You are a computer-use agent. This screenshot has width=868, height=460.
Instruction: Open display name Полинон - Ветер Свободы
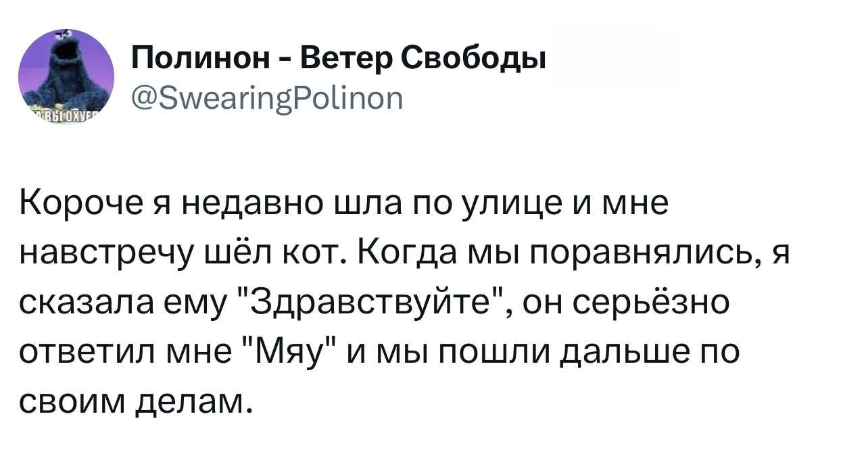(x=337, y=61)
